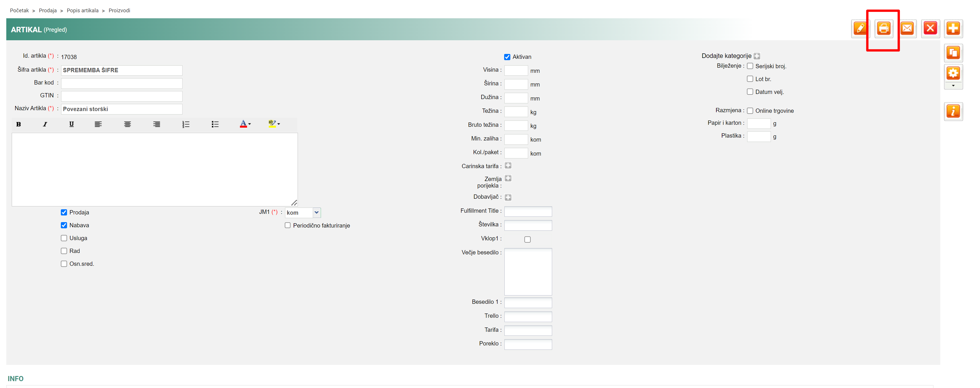
Task: Click the orange pencil edit icon
Action: [x=860, y=29]
